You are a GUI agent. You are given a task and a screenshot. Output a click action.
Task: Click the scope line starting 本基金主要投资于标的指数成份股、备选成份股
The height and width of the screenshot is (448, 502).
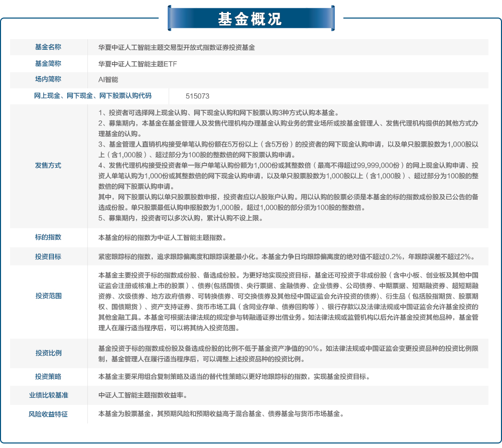coord(288,275)
